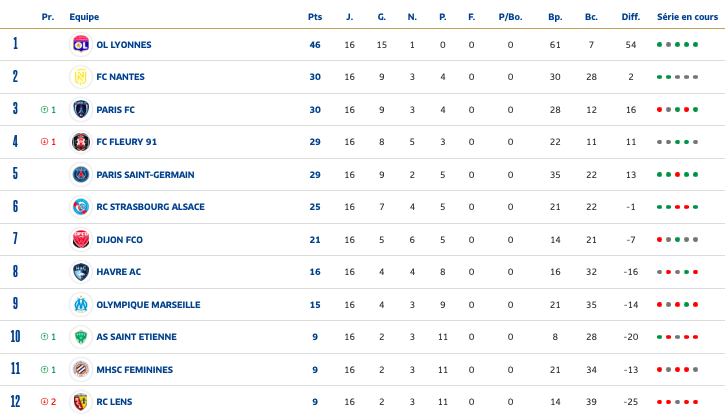Click the Equipe column header

point(84,17)
